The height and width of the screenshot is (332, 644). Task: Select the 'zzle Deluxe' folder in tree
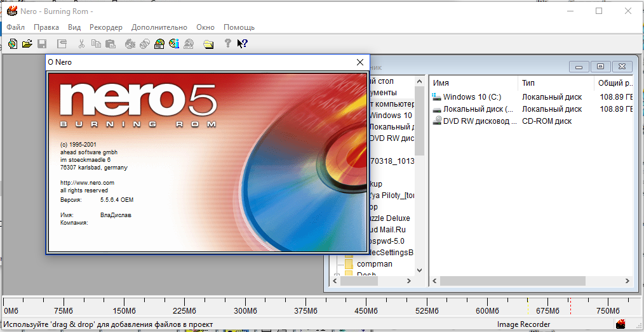coord(389,218)
